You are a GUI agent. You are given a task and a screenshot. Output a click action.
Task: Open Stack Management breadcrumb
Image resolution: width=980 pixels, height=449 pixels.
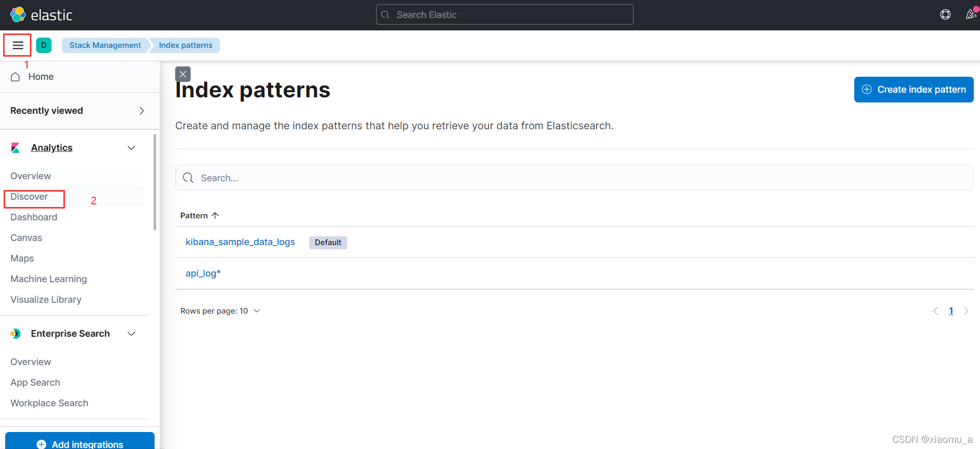(x=105, y=45)
